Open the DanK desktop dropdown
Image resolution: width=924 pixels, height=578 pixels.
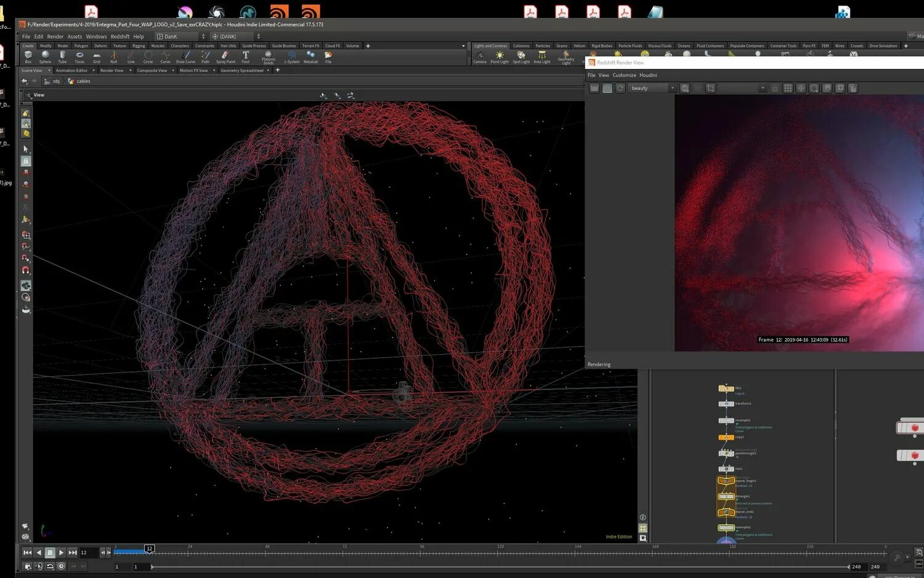pyautogui.click(x=180, y=36)
